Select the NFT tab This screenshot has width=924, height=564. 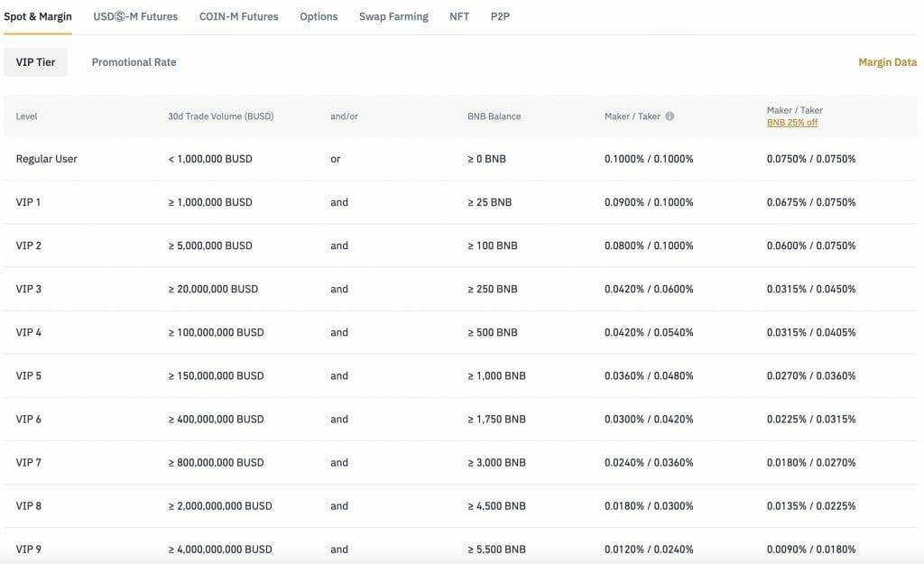coord(459,16)
